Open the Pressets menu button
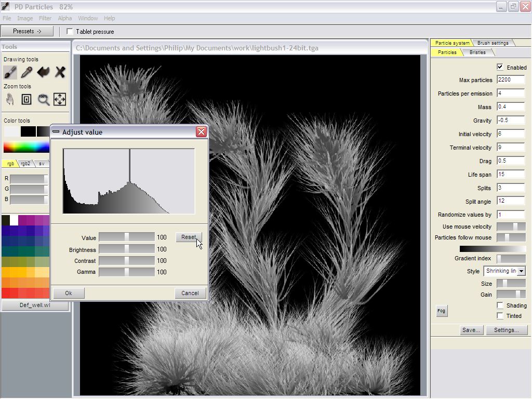The height and width of the screenshot is (399, 532). click(x=27, y=31)
